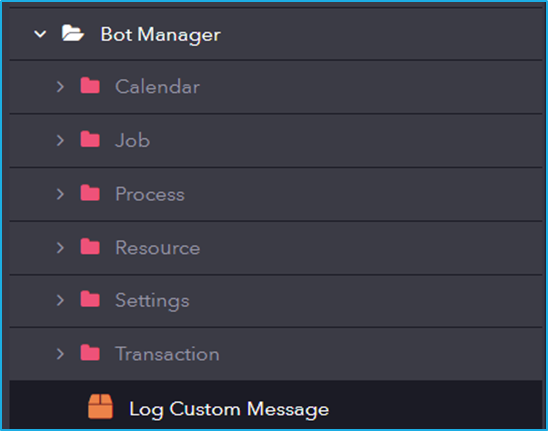This screenshot has height=431, width=548.
Task: Select the Settings text label
Action: (152, 301)
